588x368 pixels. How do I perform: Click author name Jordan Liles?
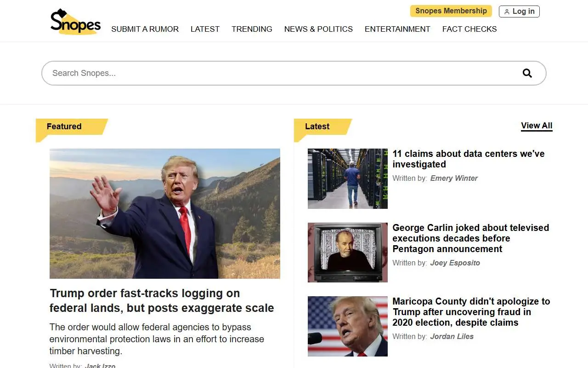(452, 336)
